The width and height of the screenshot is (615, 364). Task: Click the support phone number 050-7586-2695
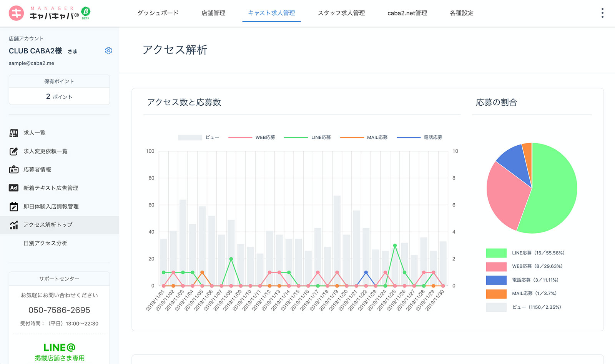[x=59, y=310]
